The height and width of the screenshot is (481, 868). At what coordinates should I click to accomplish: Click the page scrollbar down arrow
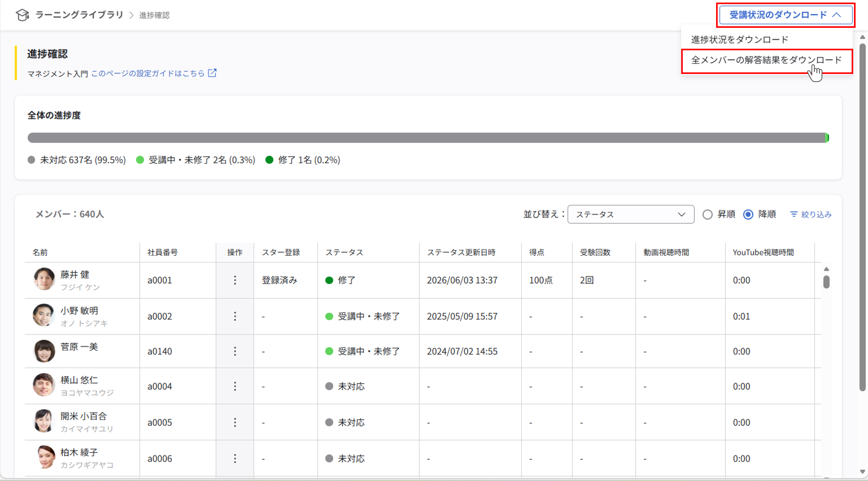click(x=862, y=472)
